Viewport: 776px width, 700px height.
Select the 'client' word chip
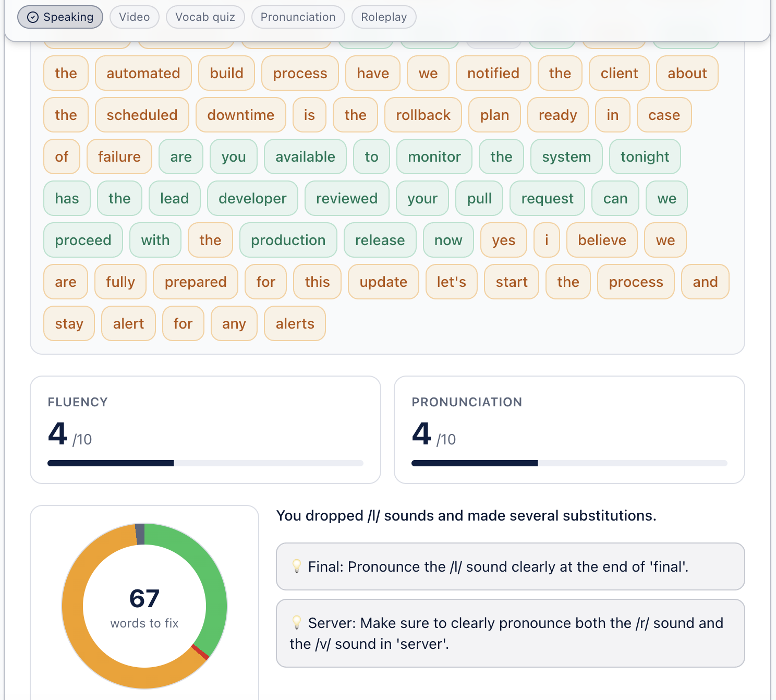point(619,73)
